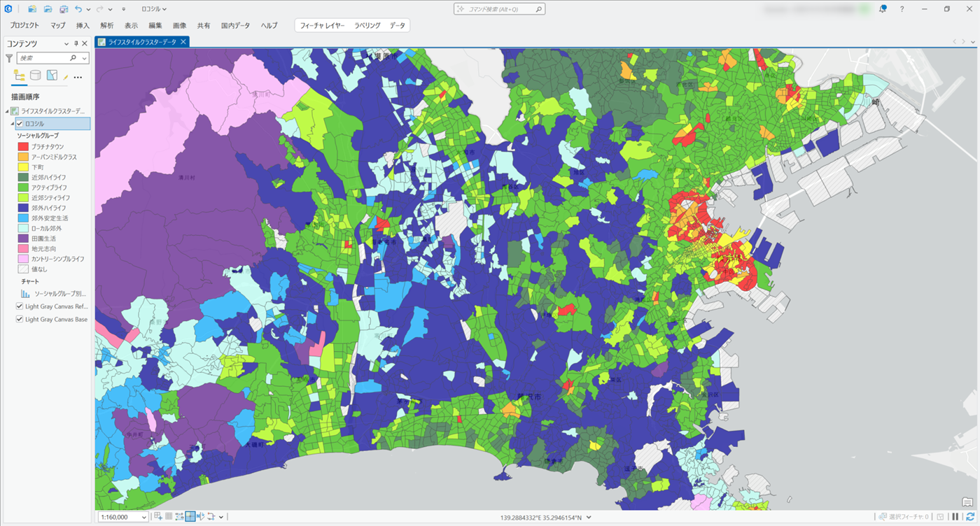This screenshot has height=526, width=980.
Task: Open the coordinate display units dropdown arrow
Action: click(x=589, y=517)
